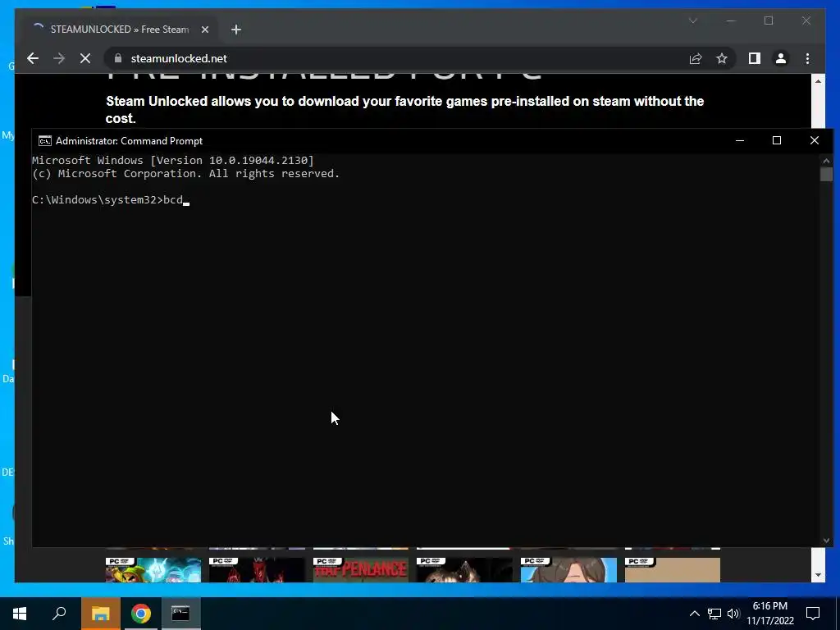The width and height of the screenshot is (840, 630).
Task: Share this page icon
Action: click(696, 58)
